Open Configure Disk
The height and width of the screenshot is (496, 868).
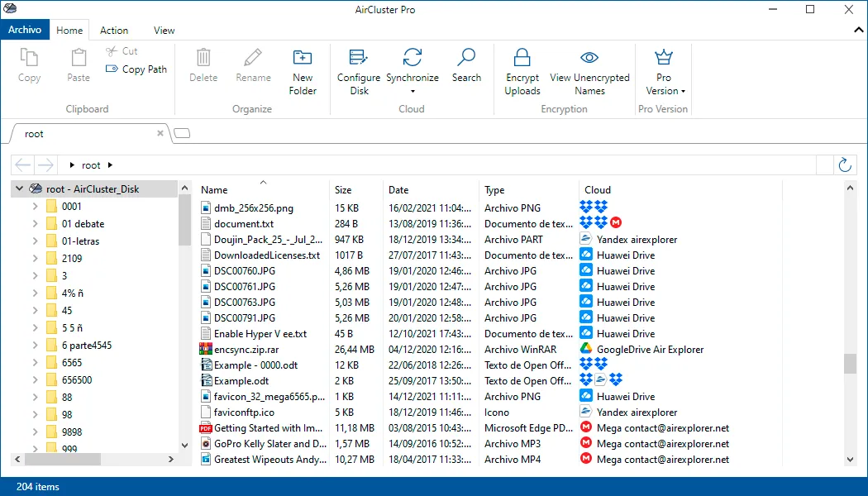359,72
